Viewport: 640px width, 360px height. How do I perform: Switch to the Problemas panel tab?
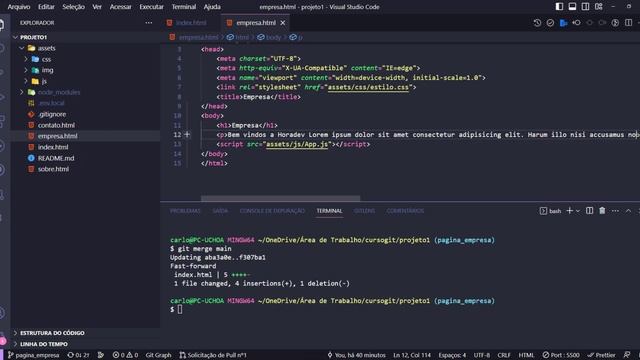[185, 211]
